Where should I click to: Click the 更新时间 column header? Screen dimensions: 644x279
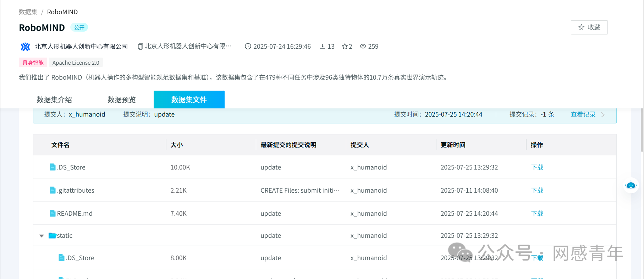[453, 145]
